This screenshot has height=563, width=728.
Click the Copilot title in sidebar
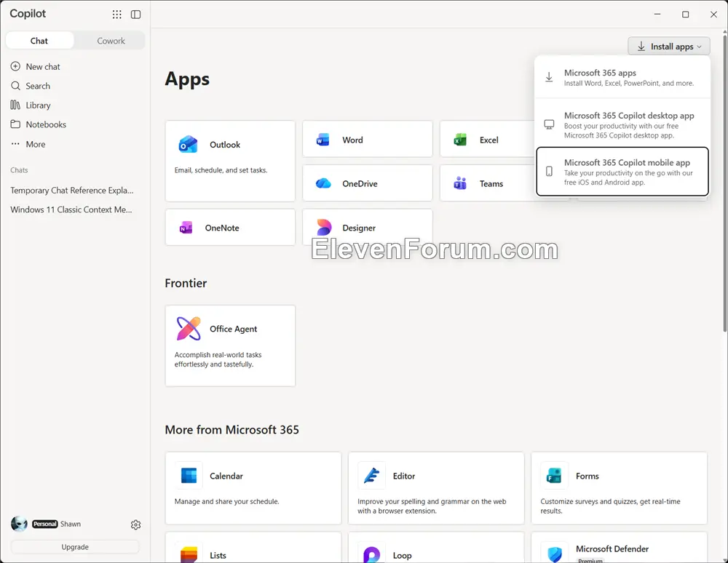(x=28, y=13)
